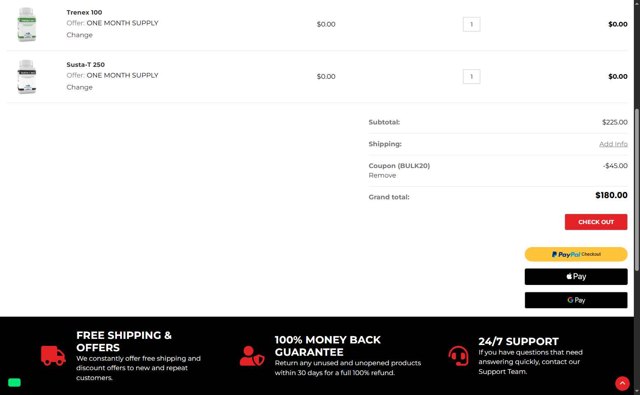640x395 pixels.
Task: Click the 24/7 SUPPORT heading
Action: click(x=518, y=341)
